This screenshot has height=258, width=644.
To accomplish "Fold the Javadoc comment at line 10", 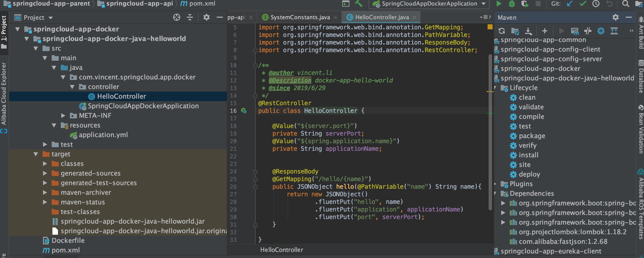I will click(x=255, y=66).
